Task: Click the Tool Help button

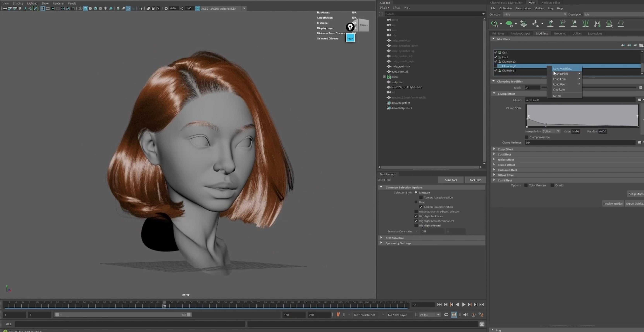Action: [475, 180]
